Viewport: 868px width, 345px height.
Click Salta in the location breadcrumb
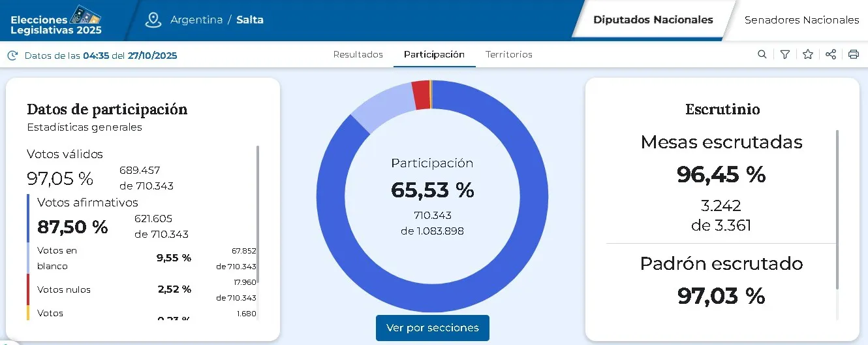point(250,20)
